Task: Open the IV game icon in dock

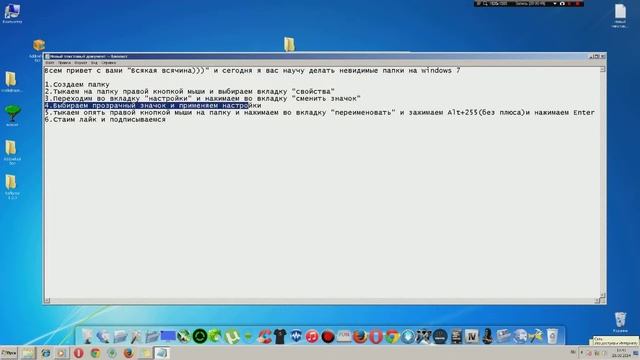Action: pyautogui.click(x=472, y=337)
